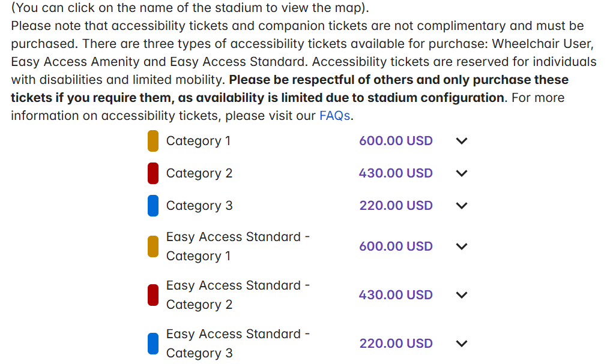Expand the plain Category 2 chevron
Viewport: 613px width, 364px height.
[x=461, y=173]
